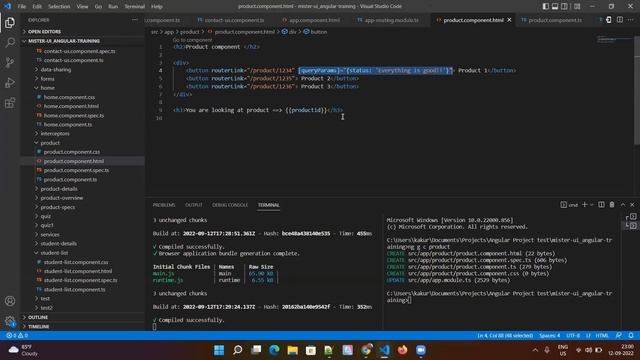
Task: Switch to the Output panel tab
Action: point(193,205)
